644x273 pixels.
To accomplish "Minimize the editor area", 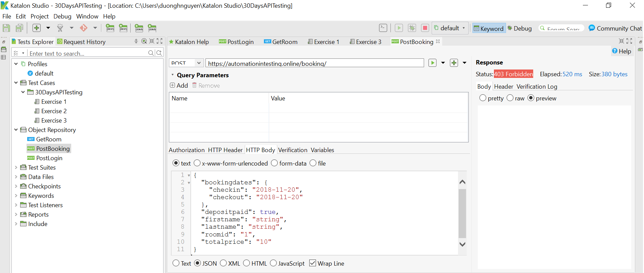I will [622, 41].
